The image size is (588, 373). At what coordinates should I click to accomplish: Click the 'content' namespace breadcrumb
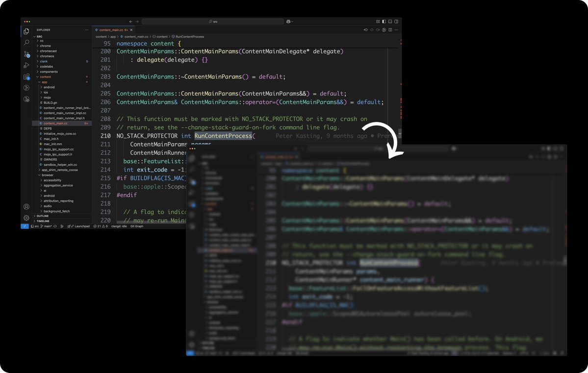160,37
